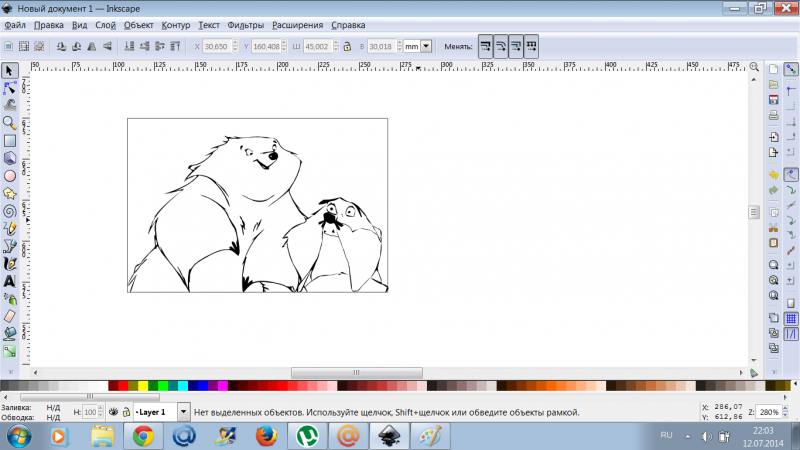Click the Undo arrow icon
The height and width of the screenshot is (450, 800).
coord(773,175)
